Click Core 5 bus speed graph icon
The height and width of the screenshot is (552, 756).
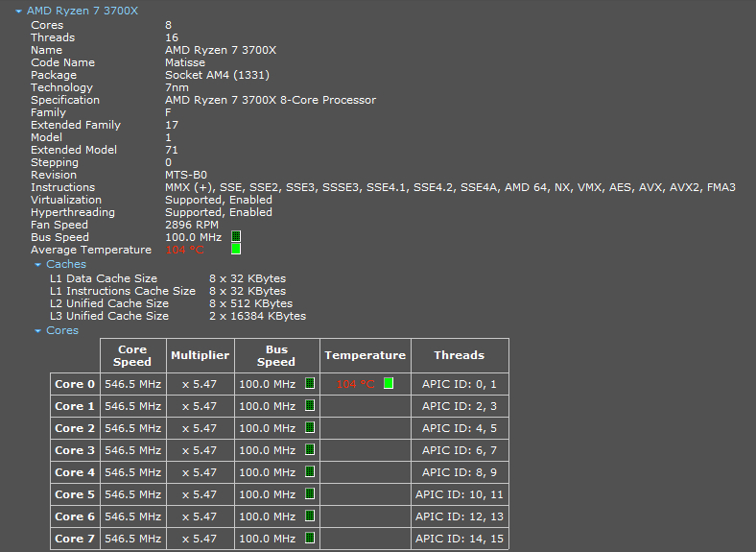pos(310,494)
